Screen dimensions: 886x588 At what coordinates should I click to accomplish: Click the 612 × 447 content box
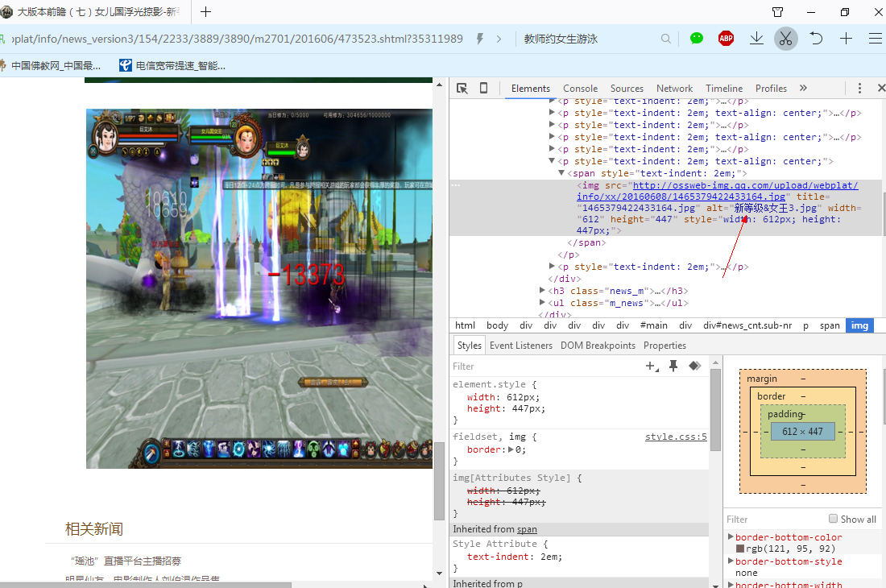[x=802, y=432]
